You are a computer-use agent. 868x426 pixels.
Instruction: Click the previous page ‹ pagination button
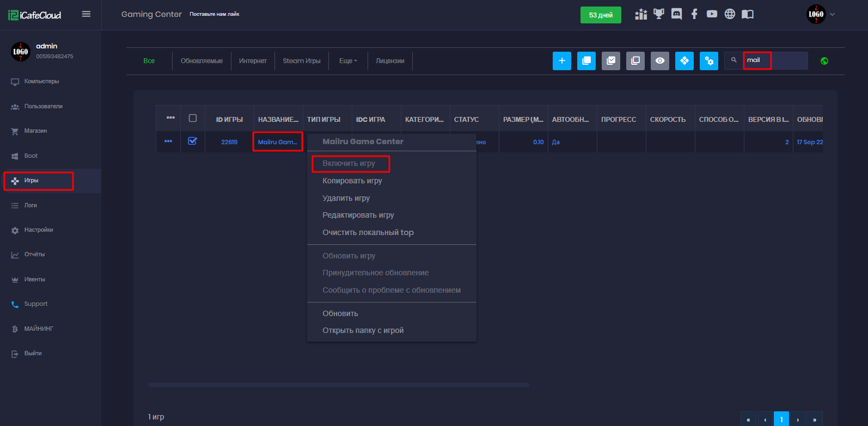click(x=765, y=419)
